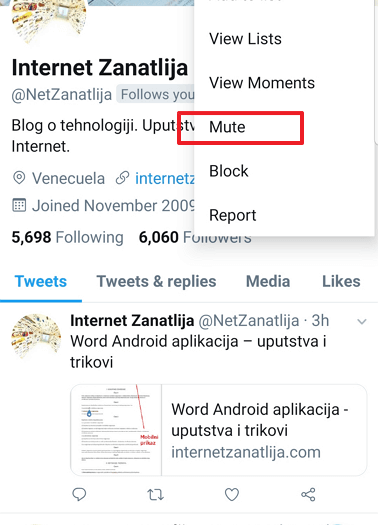Like the tweet with heart icon

[x=232, y=494]
